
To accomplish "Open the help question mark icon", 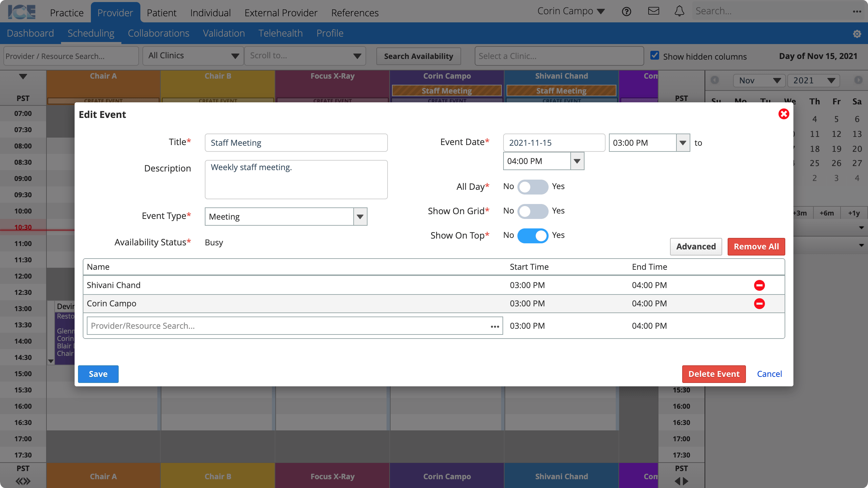I will coord(627,12).
